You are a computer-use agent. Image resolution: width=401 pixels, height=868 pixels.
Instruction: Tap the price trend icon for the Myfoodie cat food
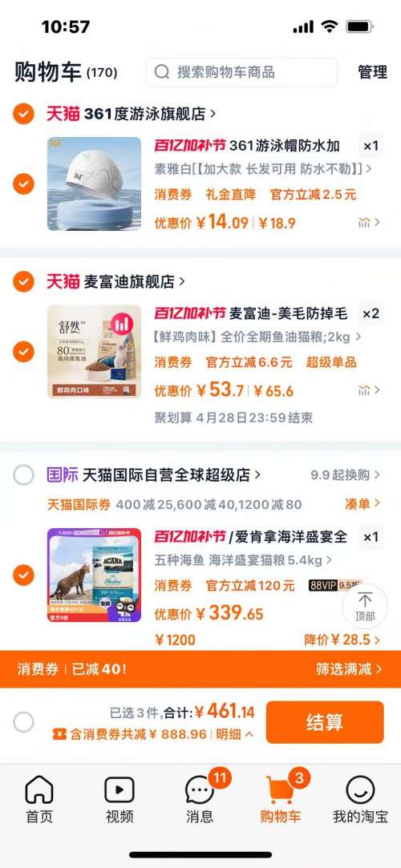pyautogui.click(x=364, y=390)
